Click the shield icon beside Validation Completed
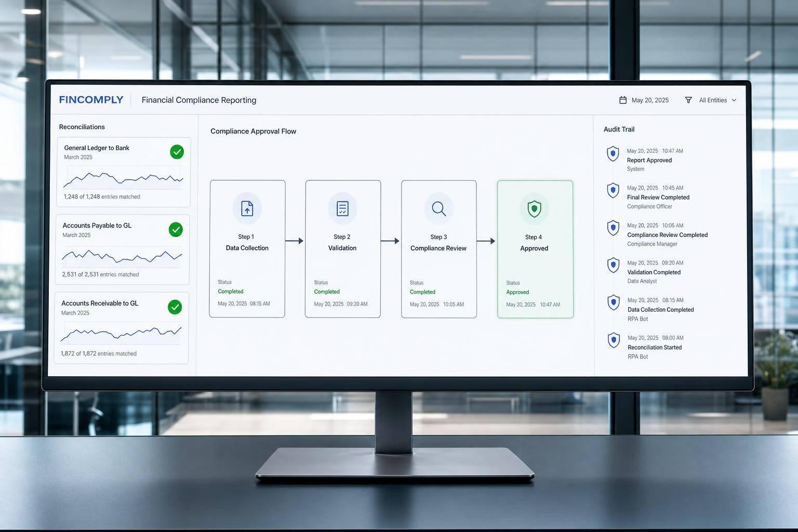Viewport: 798px width, 532px height. coord(614,265)
